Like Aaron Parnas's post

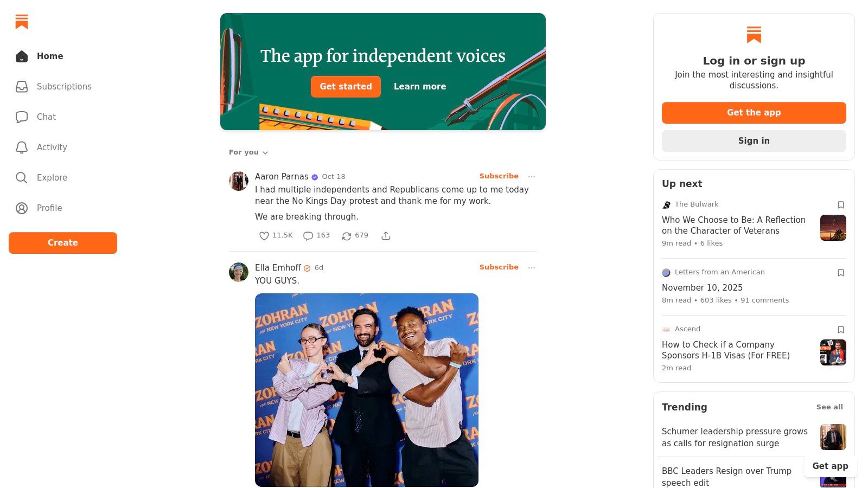[x=264, y=236]
